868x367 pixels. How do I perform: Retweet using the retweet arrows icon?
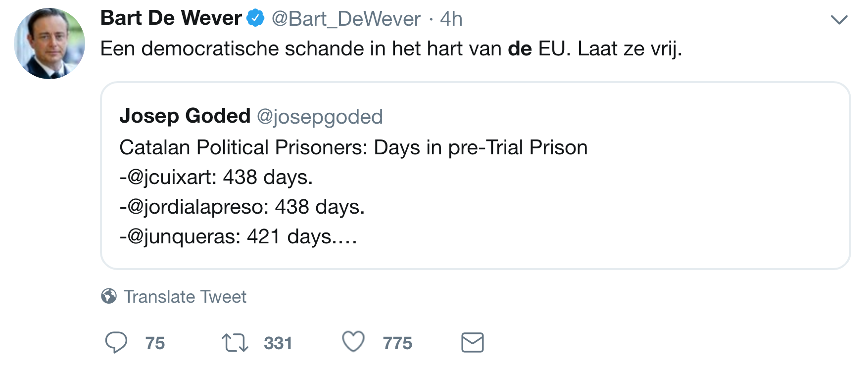point(235,342)
